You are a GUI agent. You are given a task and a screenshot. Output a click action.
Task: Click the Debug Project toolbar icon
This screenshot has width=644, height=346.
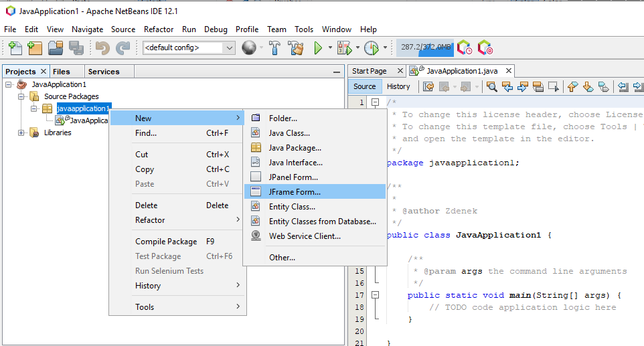click(x=344, y=48)
